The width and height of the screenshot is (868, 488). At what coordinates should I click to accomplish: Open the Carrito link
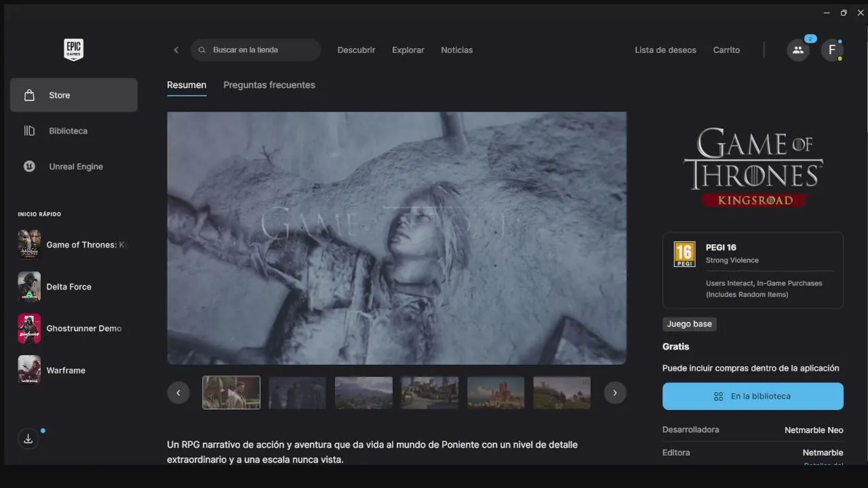pyautogui.click(x=726, y=50)
